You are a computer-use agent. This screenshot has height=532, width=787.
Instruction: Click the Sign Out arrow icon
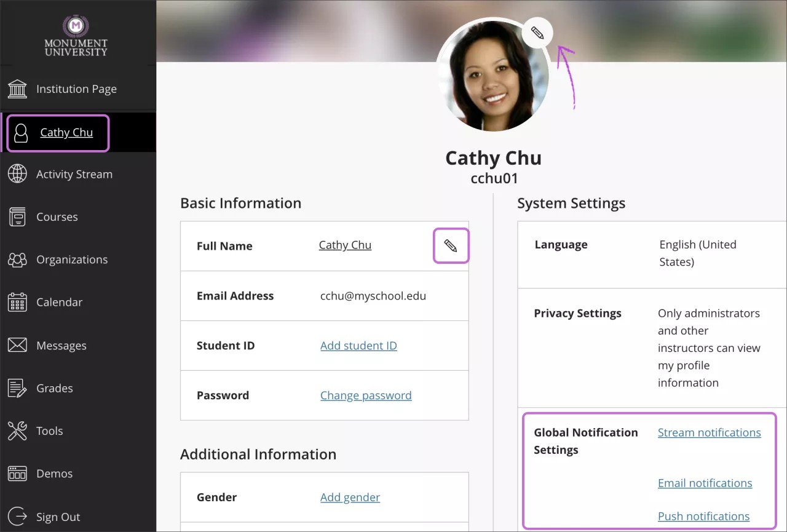pos(17,517)
